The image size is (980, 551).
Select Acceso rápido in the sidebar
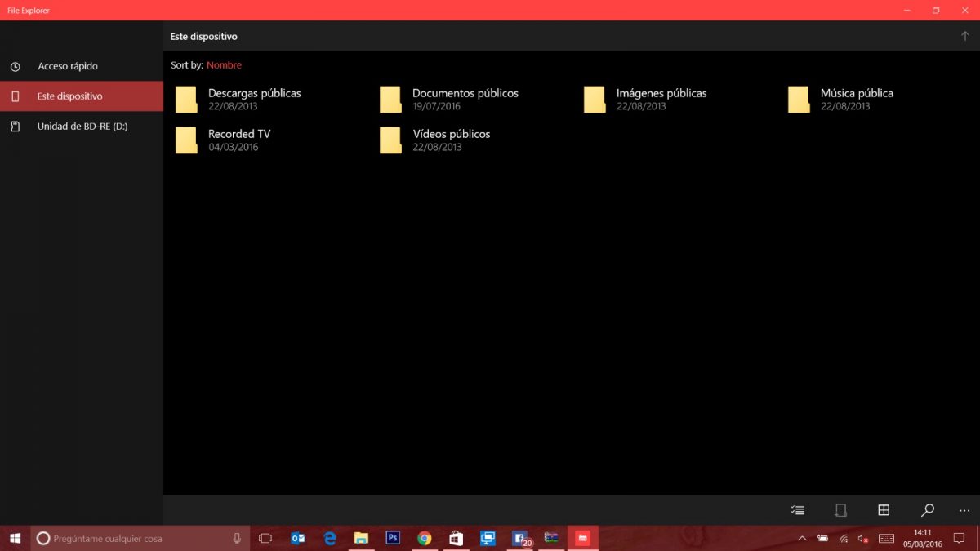click(x=68, y=66)
